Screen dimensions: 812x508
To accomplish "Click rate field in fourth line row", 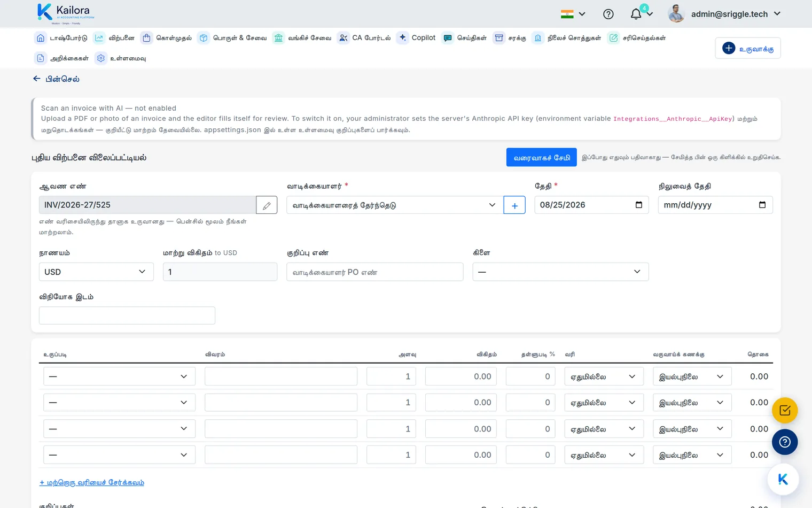I will pyautogui.click(x=461, y=455).
